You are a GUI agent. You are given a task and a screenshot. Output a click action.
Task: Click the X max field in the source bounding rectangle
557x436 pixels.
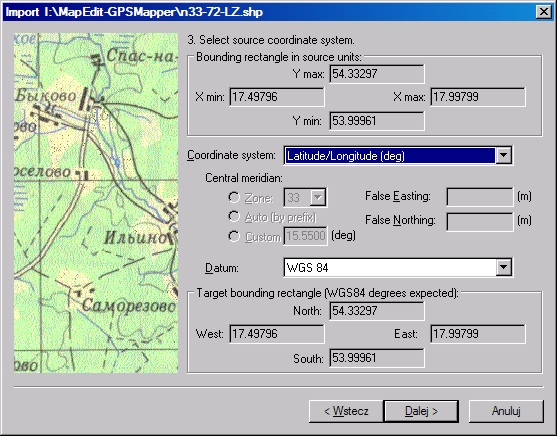click(478, 97)
